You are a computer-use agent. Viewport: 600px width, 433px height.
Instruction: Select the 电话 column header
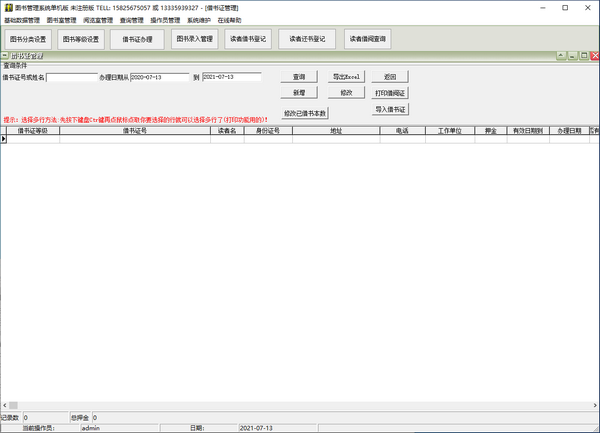(403, 131)
